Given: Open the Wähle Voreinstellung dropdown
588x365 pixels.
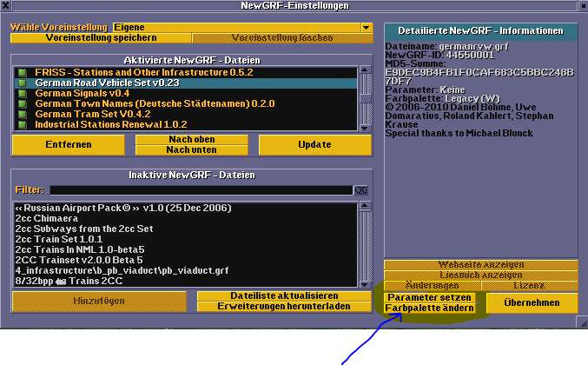Looking at the screenshot, I should click(235, 28).
